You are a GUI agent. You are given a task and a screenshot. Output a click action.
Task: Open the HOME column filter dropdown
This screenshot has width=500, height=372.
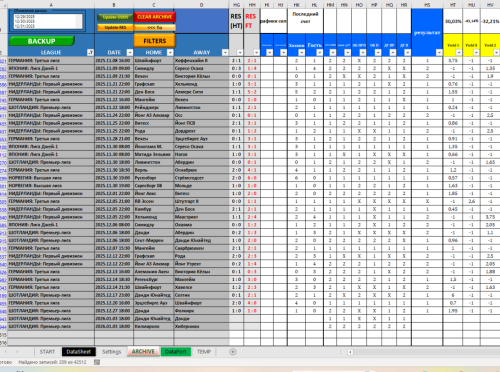pyautogui.click(x=170, y=53)
